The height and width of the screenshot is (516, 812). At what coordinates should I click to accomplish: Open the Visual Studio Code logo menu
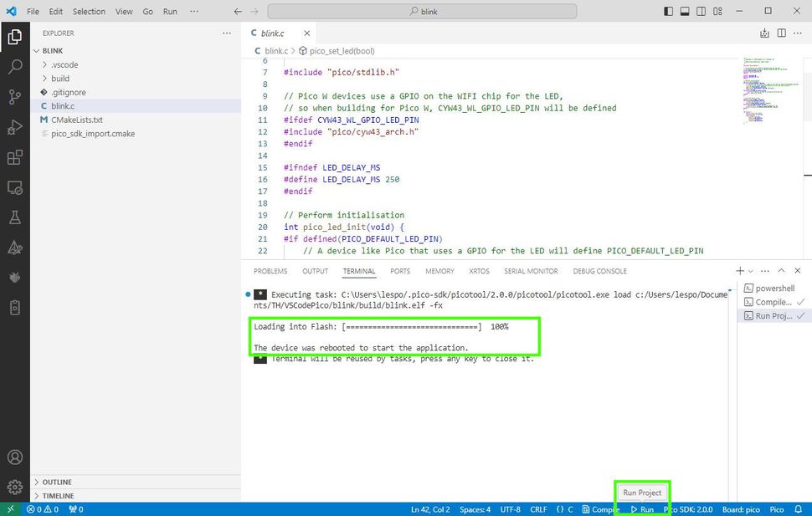click(11, 11)
